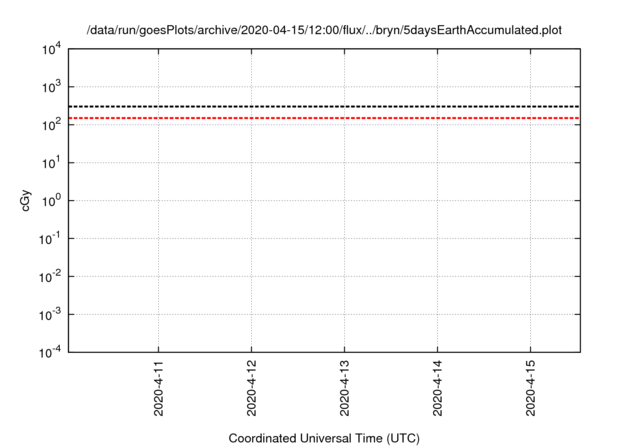Click the cGy y-axis label
640x448 pixels.
pyautogui.click(x=25, y=200)
